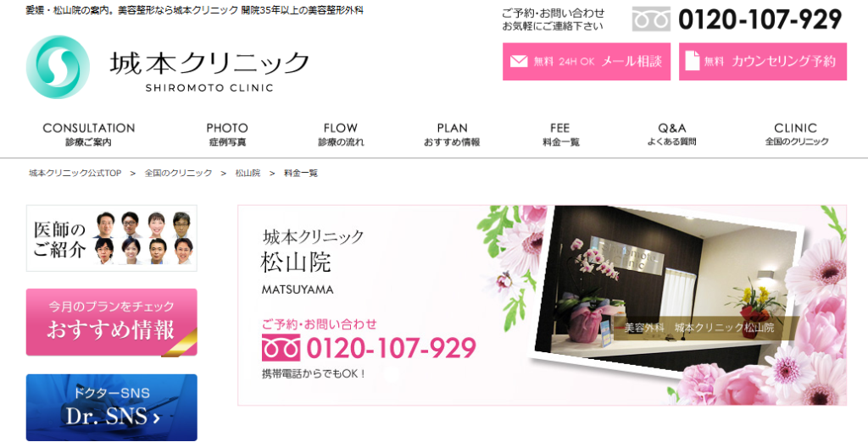
Task: Click the green Shiromoto Clinic logo icon
Action: tap(58, 67)
